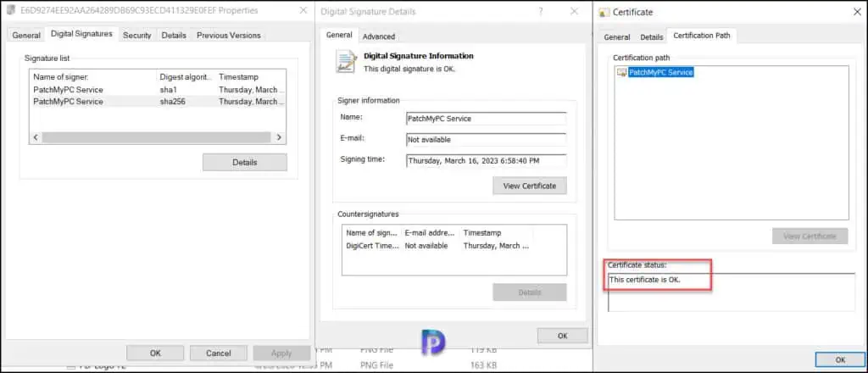Click right arrow of signature list scrollbar

click(x=279, y=137)
